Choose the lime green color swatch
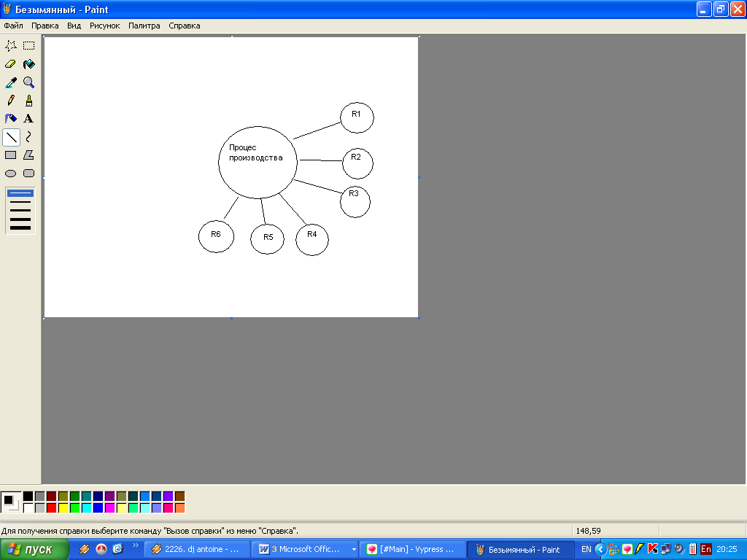 [x=75, y=508]
